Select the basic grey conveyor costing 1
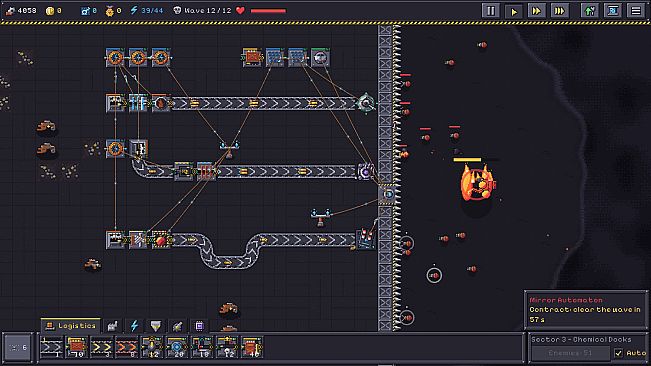 tap(51, 347)
